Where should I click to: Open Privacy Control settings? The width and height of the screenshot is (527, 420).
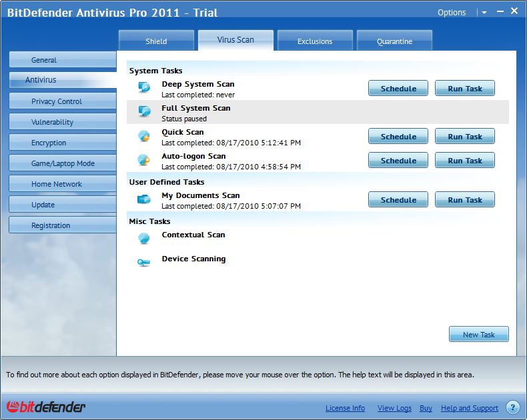[63, 101]
